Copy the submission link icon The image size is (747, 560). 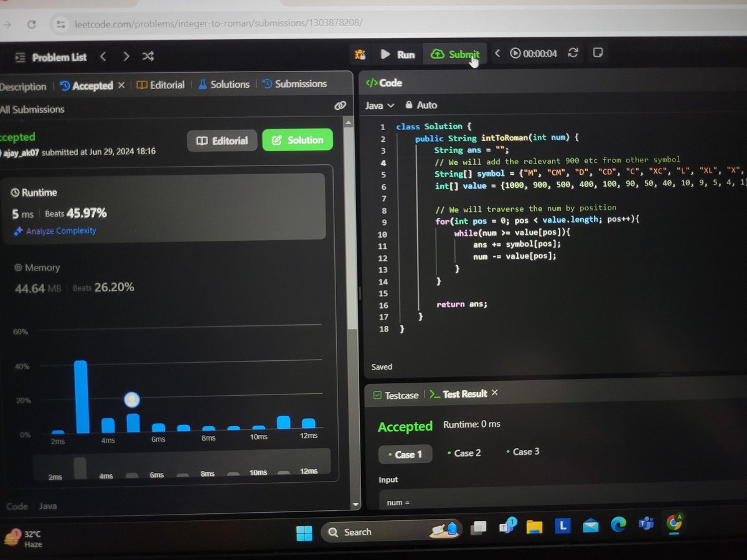click(340, 106)
